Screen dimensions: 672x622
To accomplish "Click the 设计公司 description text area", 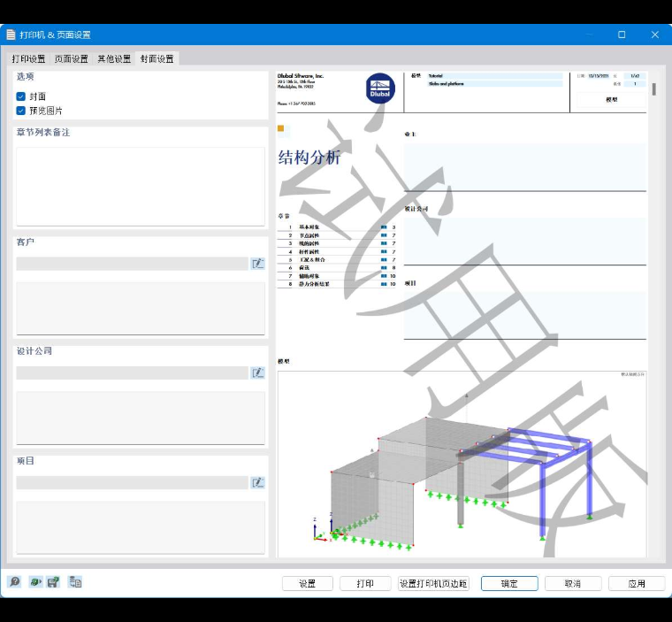I will (141, 419).
